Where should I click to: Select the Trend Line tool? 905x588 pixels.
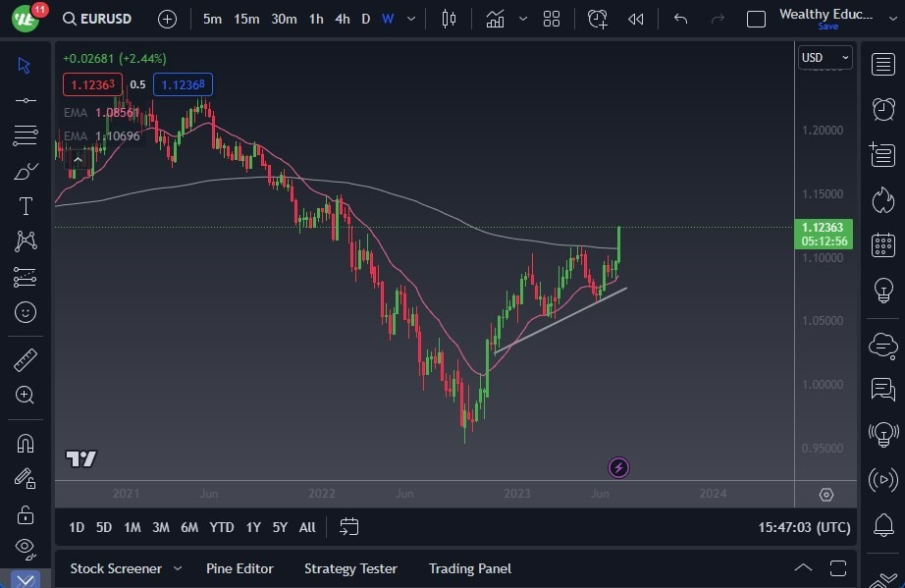pyautogui.click(x=25, y=99)
